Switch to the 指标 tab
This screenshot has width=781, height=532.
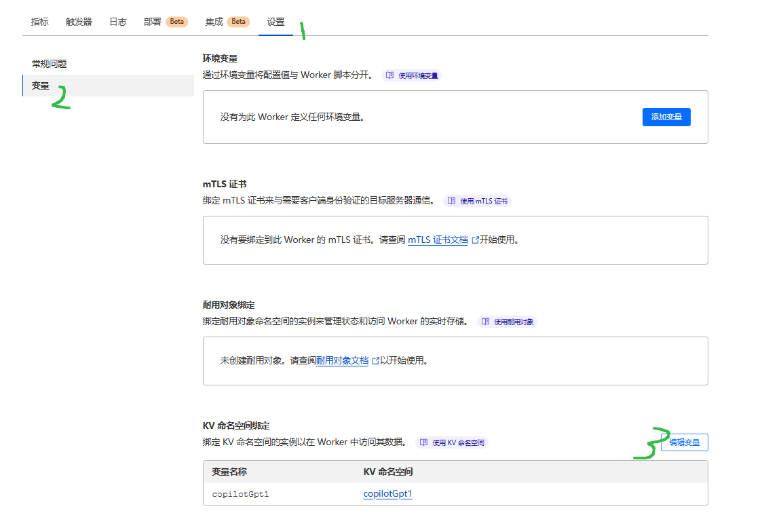40,22
